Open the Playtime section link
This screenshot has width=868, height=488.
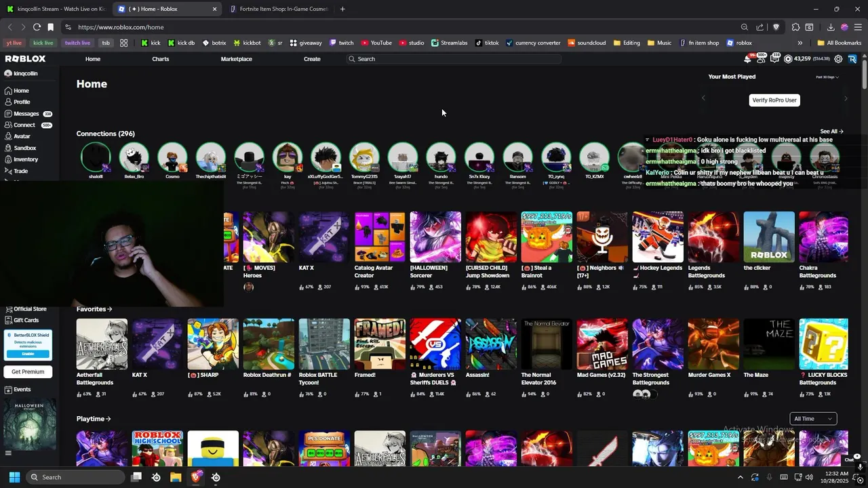[x=94, y=419]
